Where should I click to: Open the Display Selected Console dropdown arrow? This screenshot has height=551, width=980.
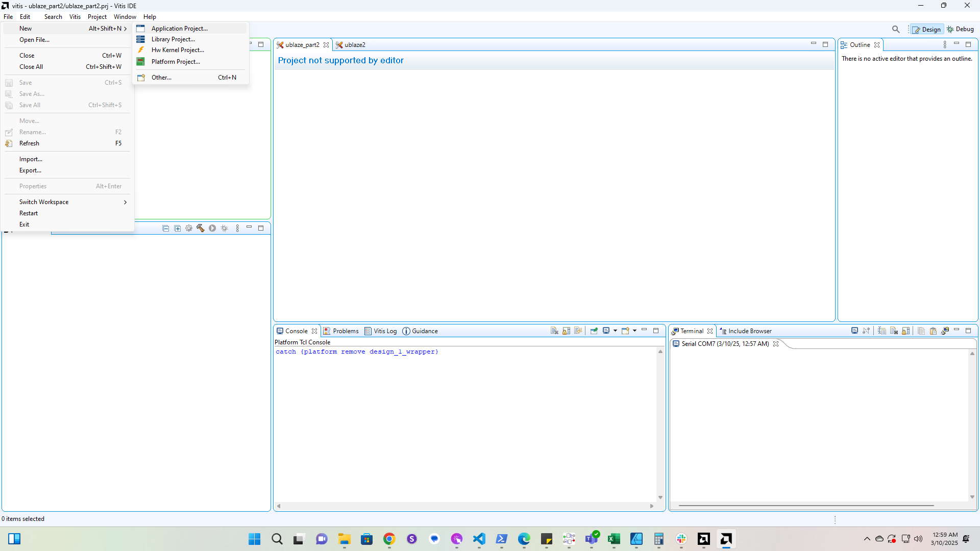(x=615, y=331)
